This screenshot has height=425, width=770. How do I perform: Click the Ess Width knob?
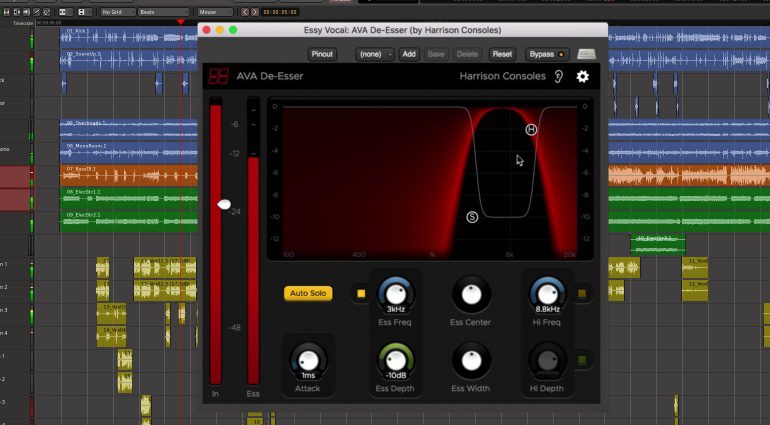(470, 360)
